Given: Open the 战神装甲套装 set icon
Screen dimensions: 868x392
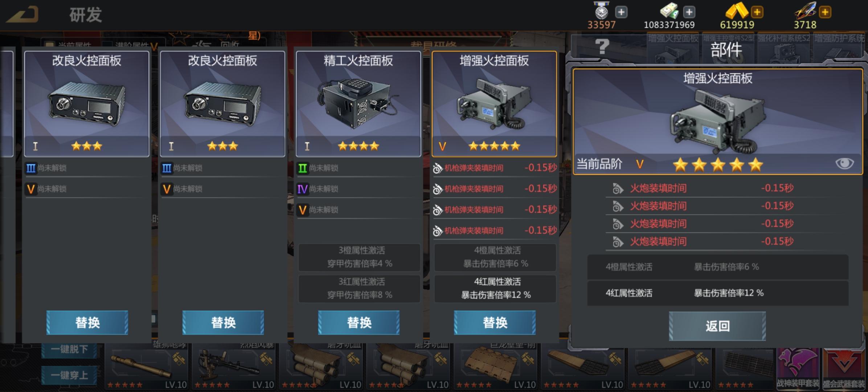Looking at the screenshot, I should coord(798,369).
